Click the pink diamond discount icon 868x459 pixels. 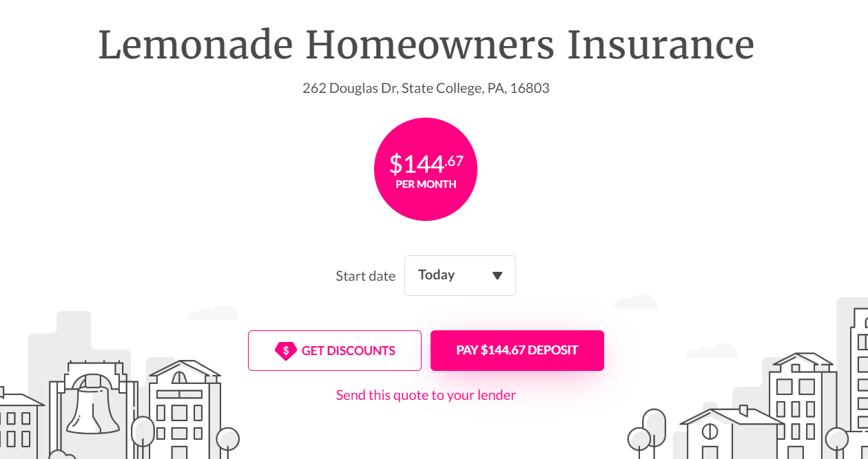click(286, 351)
